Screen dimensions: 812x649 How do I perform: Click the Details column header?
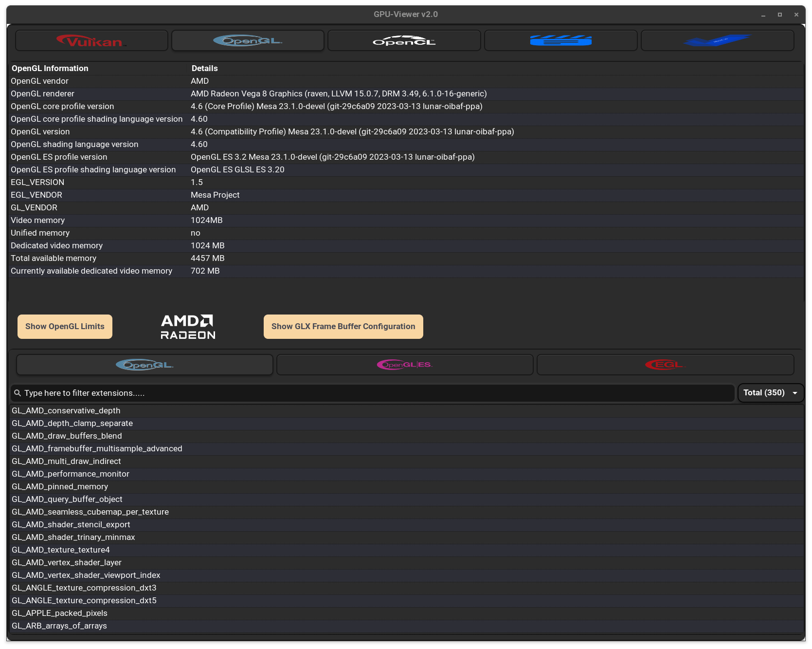coord(204,68)
